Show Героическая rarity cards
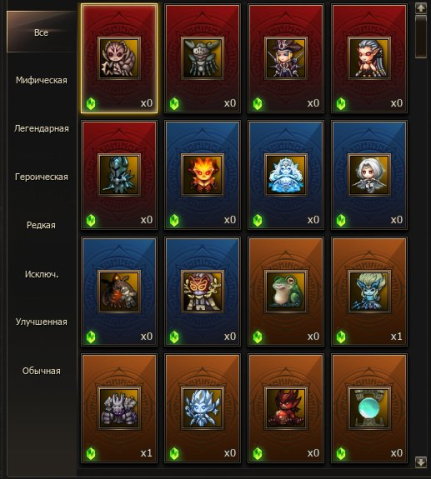This screenshot has width=431, height=479. click(x=41, y=177)
